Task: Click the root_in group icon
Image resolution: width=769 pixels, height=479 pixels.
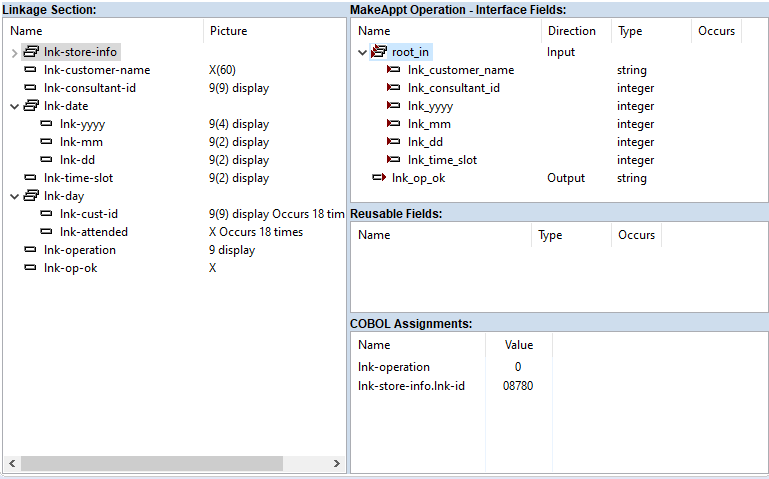Action: click(378, 52)
